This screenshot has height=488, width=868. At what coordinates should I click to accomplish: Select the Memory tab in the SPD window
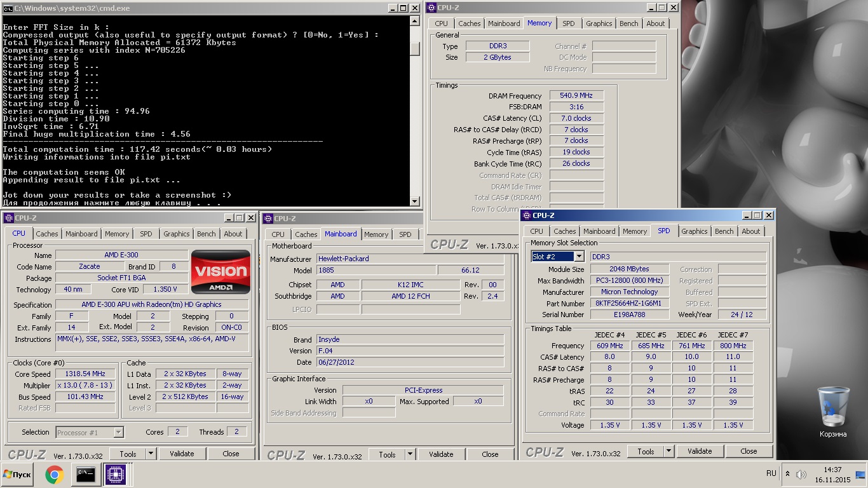pyautogui.click(x=635, y=231)
